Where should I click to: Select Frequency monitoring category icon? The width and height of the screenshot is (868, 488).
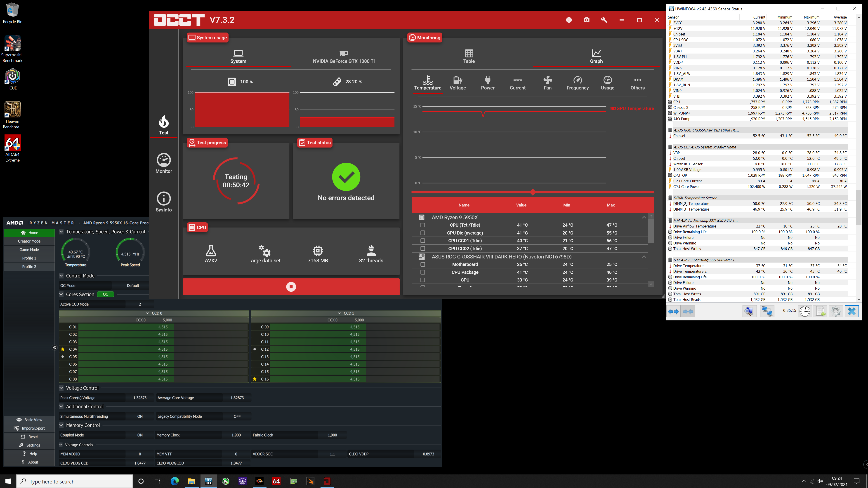pyautogui.click(x=578, y=83)
